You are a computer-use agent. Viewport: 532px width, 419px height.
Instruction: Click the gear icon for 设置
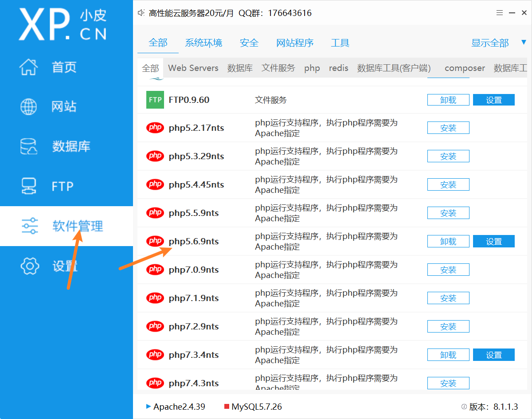coord(29,266)
